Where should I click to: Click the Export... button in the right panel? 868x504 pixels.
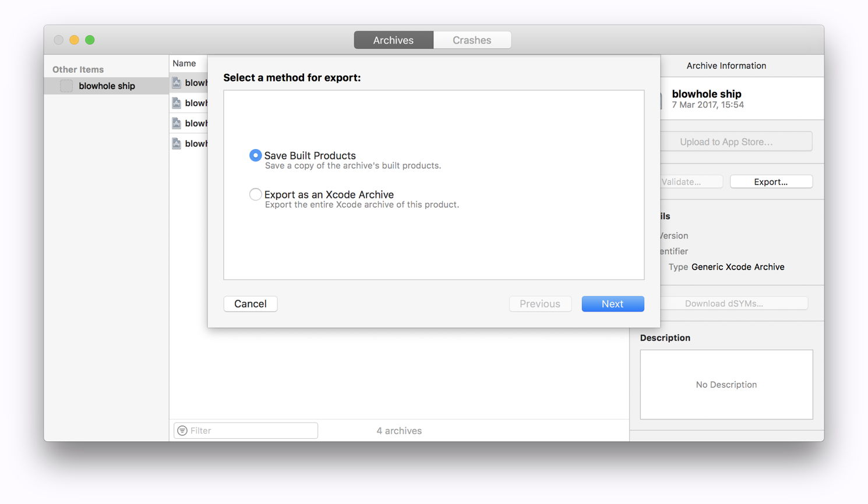(x=771, y=181)
